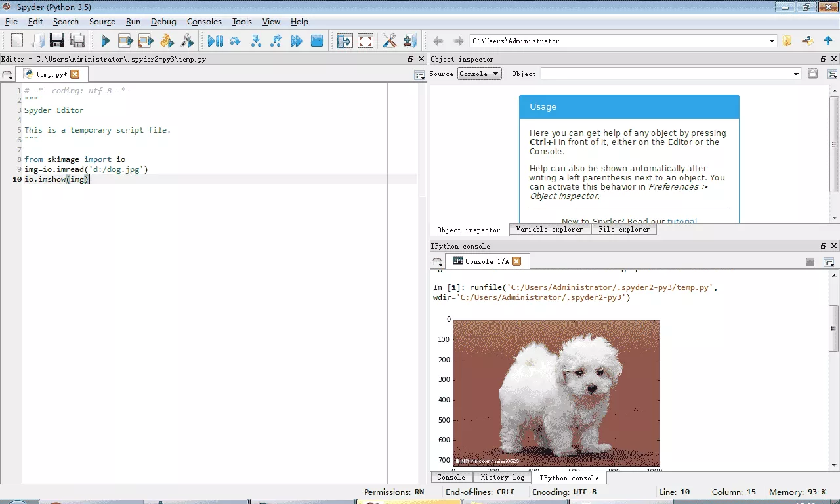Stop debugging with the blue square icon
The image size is (840, 504).
(317, 41)
